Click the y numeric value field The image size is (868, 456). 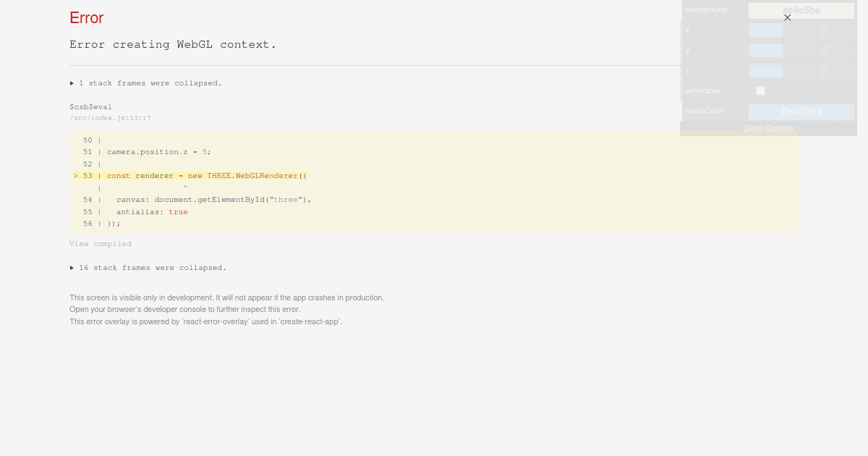pyautogui.click(x=837, y=51)
